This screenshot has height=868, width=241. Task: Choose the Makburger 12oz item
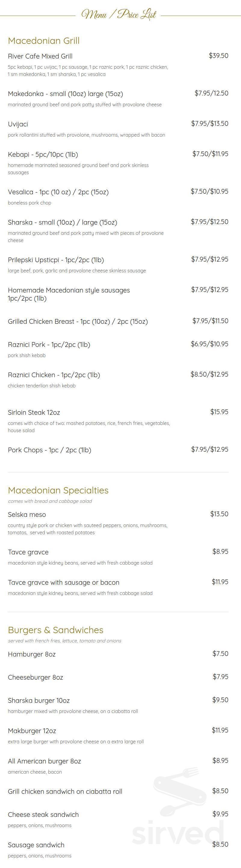point(32,731)
